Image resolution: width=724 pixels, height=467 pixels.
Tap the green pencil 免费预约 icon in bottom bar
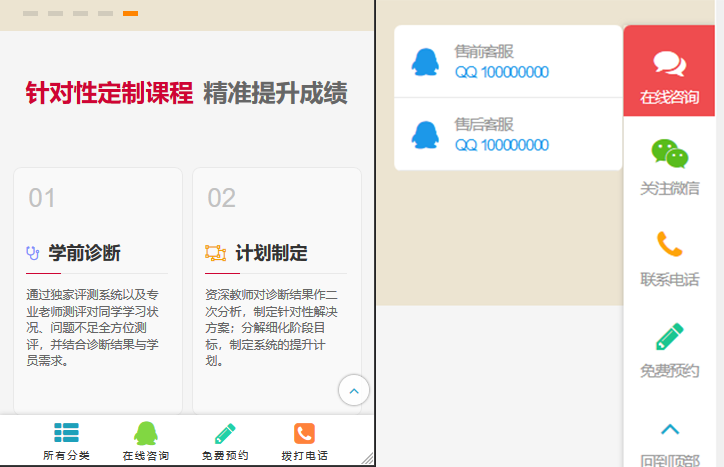pyautogui.click(x=225, y=433)
